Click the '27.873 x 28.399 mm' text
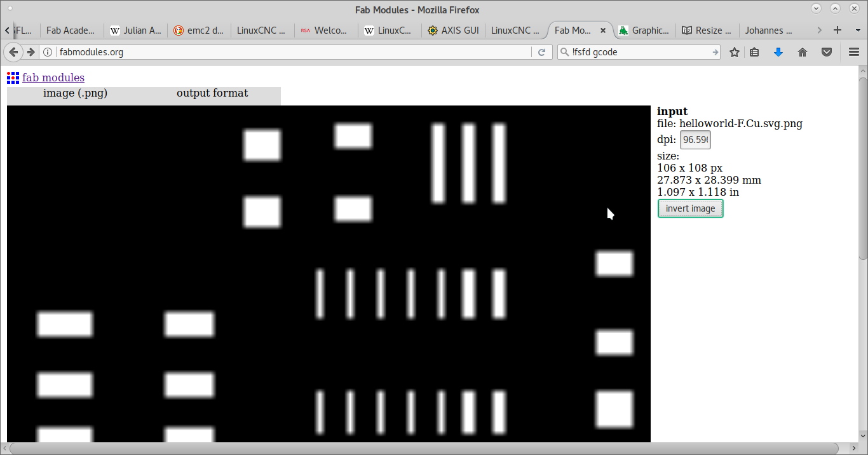The height and width of the screenshot is (455, 868). (x=709, y=180)
